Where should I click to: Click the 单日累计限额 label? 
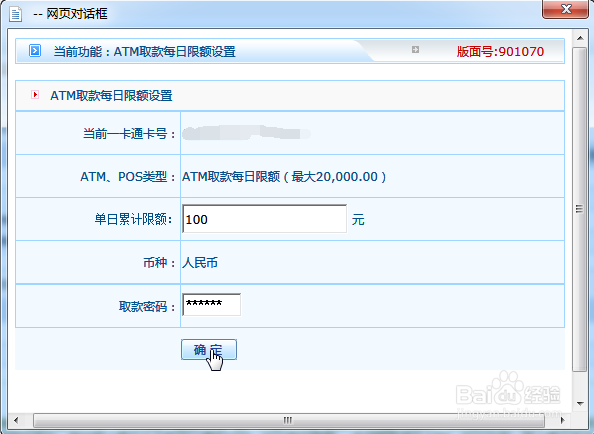[x=133, y=219]
